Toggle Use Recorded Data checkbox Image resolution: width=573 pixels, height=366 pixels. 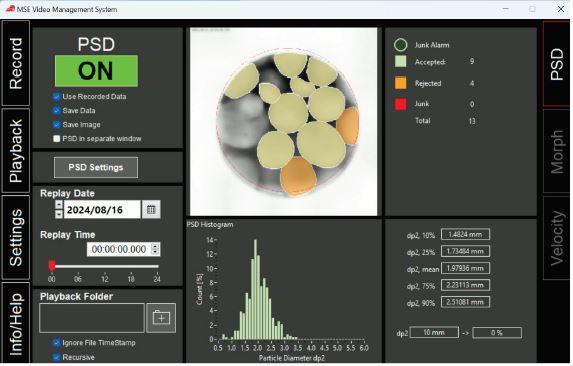coord(56,97)
